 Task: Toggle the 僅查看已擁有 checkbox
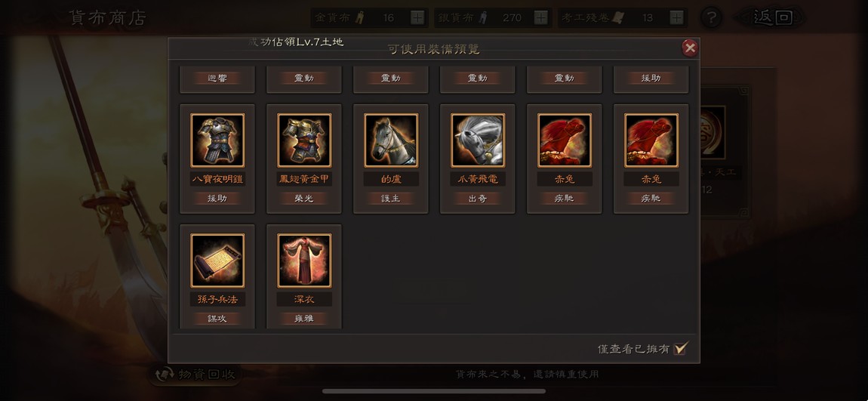[x=681, y=348]
